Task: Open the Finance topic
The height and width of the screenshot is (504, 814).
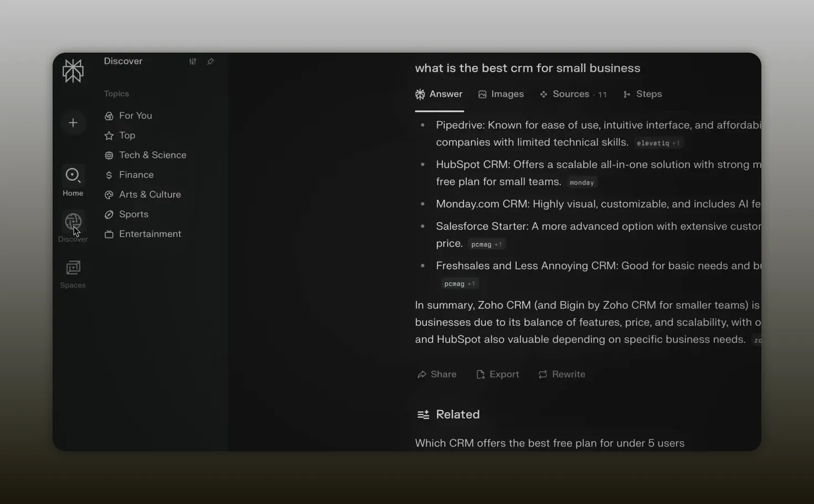Action: 129,175
